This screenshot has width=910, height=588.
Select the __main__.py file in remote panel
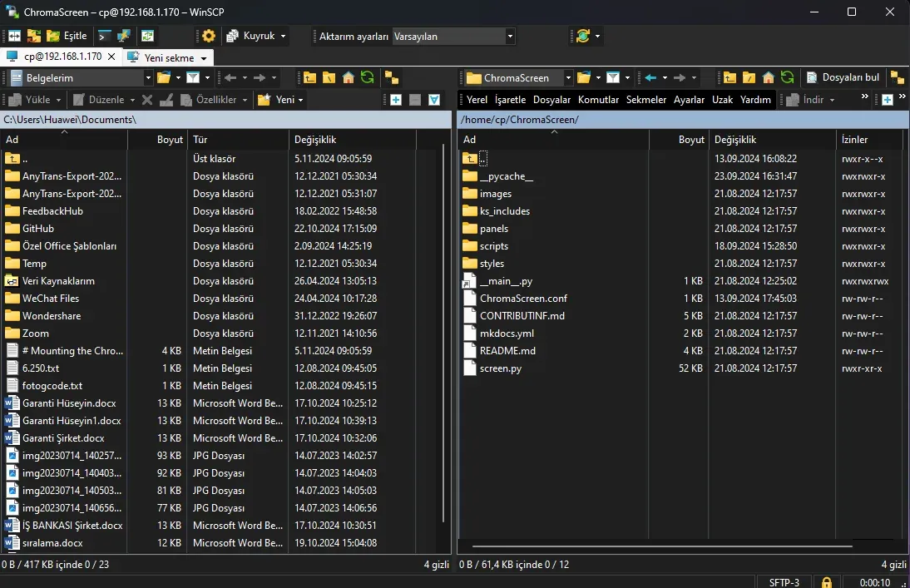(x=506, y=281)
